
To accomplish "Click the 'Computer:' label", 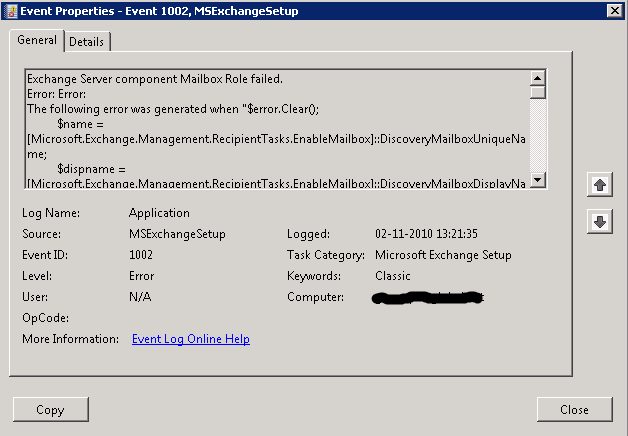I will click(x=315, y=297).
